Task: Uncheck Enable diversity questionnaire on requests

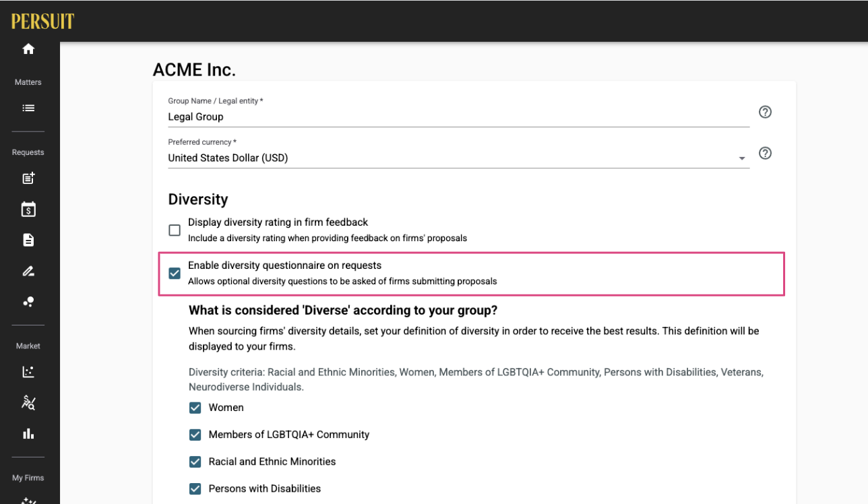Action: (175, 274)
